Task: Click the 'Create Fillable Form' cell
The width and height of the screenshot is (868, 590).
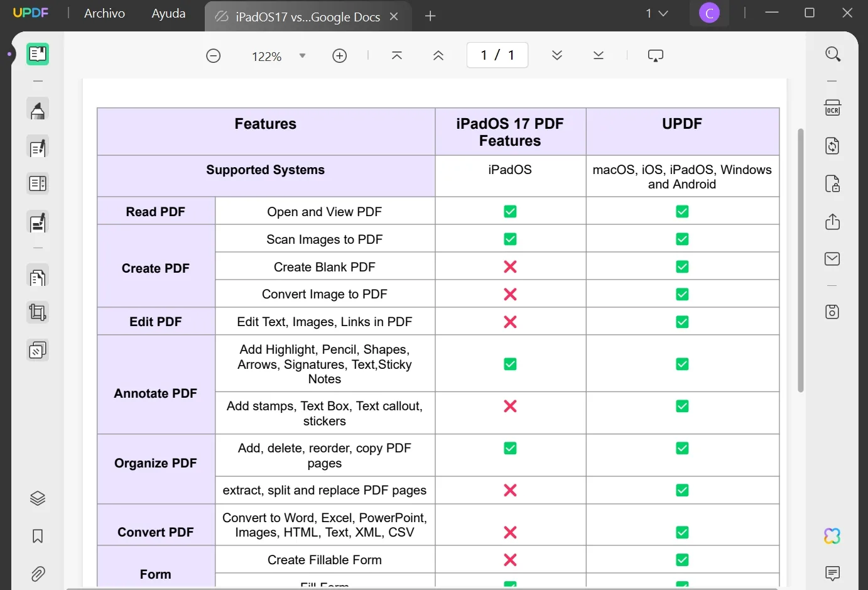Action: tap(325, 560)
